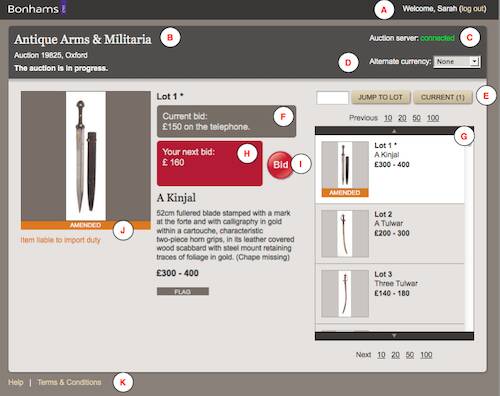Click the green 'connected' status text
Screen dimensions: 500x396
click(x=437, y=38)
